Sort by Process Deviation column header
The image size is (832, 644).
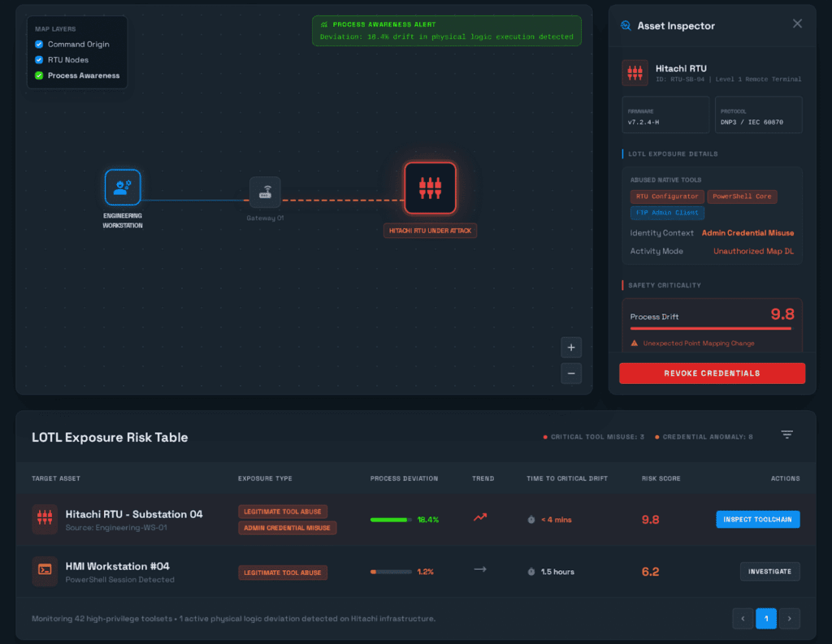(404, 478)
